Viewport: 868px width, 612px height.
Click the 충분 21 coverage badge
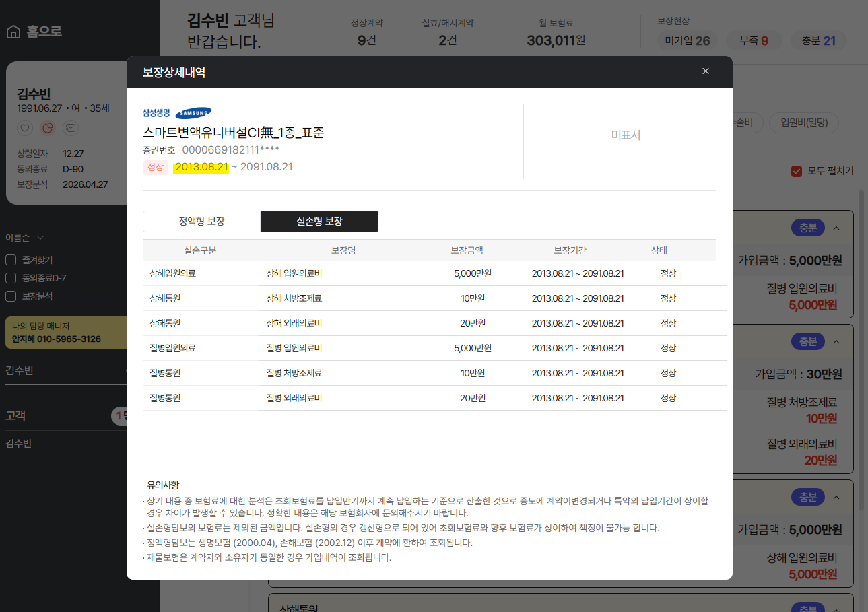tap(817, 40)
